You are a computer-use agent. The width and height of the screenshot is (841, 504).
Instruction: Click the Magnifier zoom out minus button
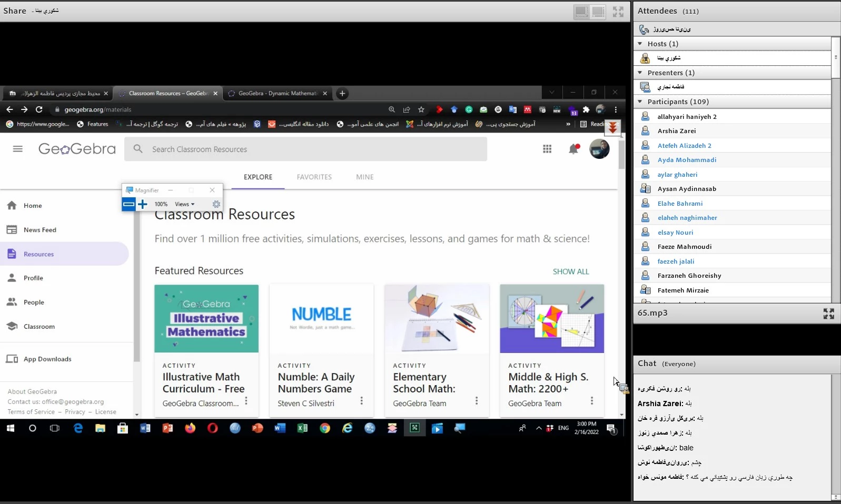[x=128, y=204]
